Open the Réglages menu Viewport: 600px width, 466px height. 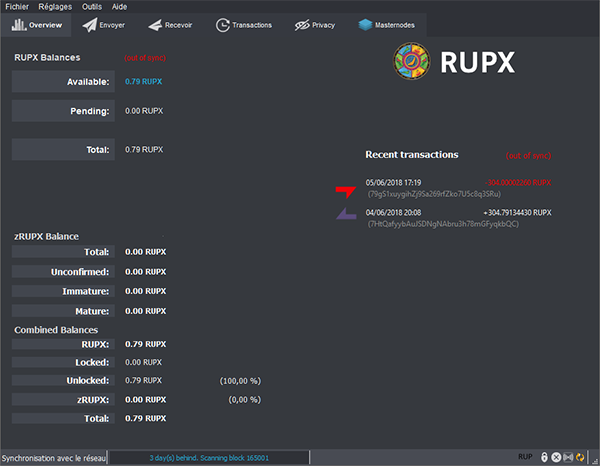click(55, 7)
